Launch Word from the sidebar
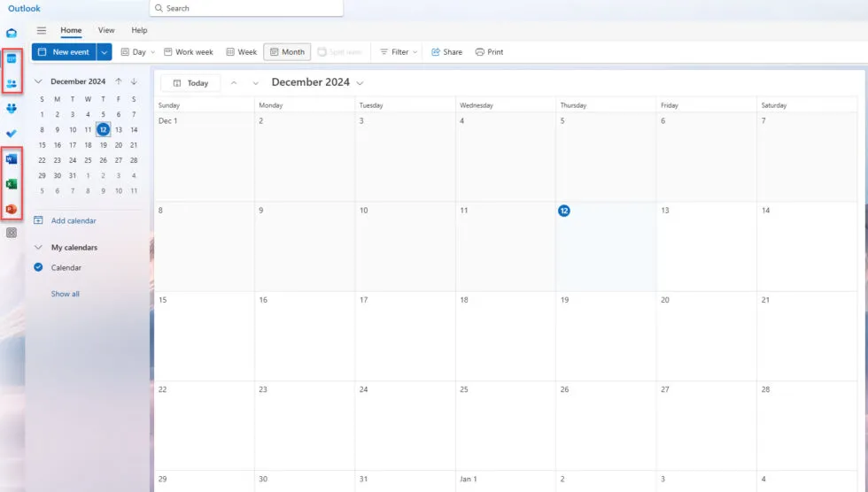Screen dimensions: 868x492 click(11, 159)
